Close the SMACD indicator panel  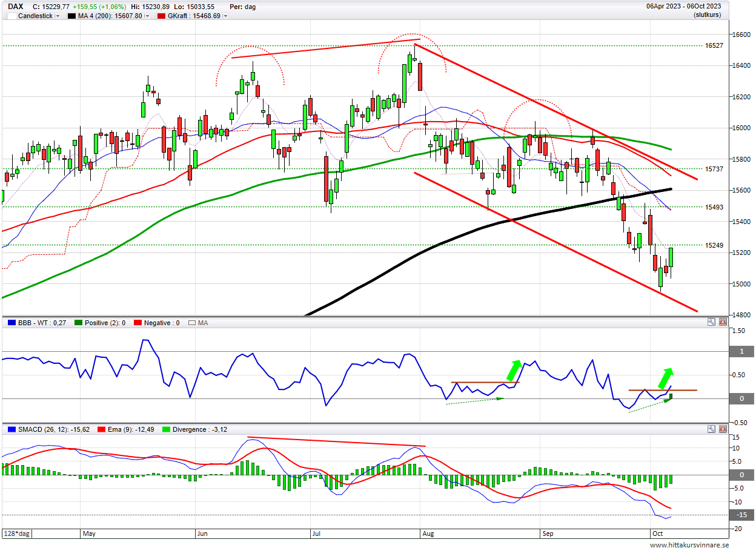(x=723, y=429)
